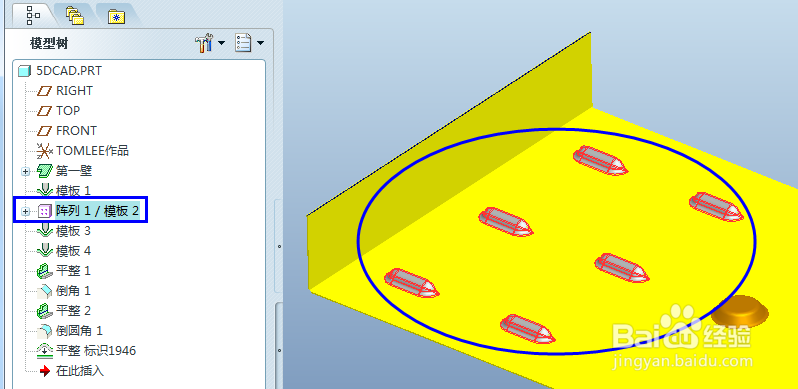798x389 pixels.
Task: Expand the 第一壁 feature node
Action: [25, 171]
